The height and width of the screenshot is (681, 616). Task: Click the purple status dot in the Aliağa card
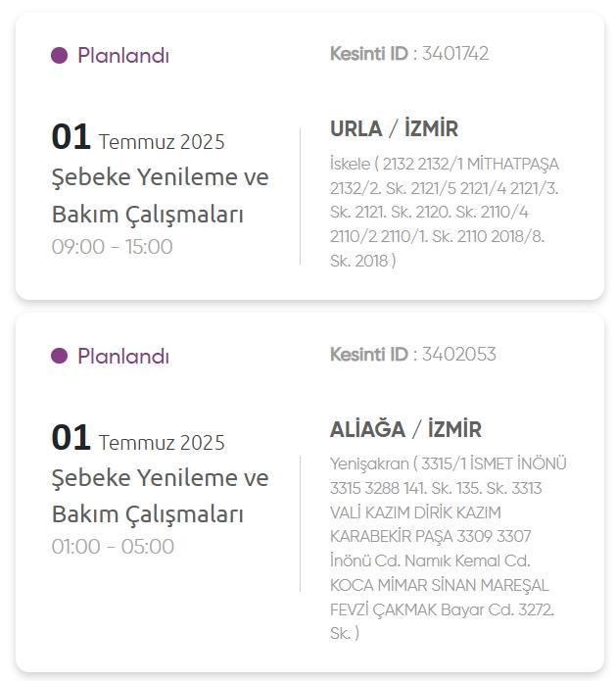tap(59, 356)
